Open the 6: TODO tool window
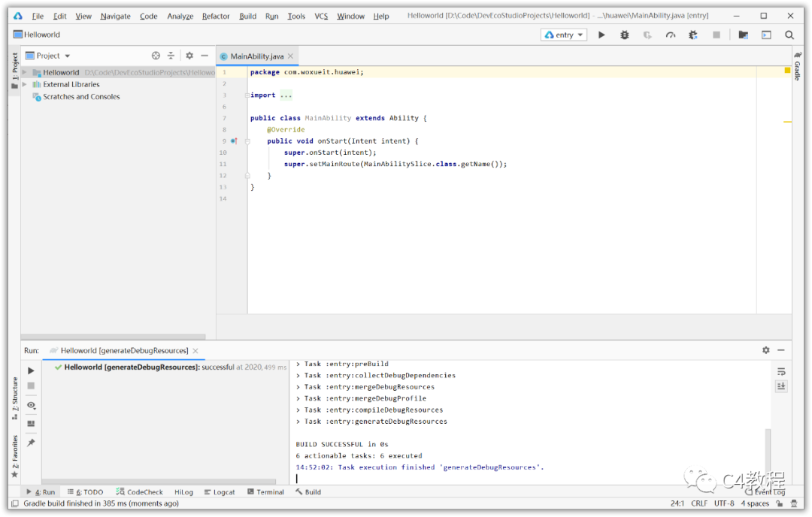812x517 pixels. coord(86,492)
